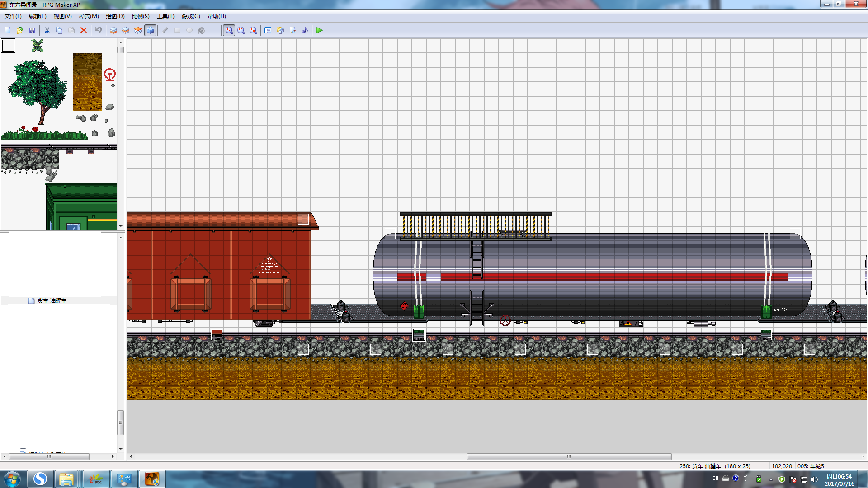Open the 工具(T) menu
The height and width of the screenshot is (488, 868).
(165, 16)
